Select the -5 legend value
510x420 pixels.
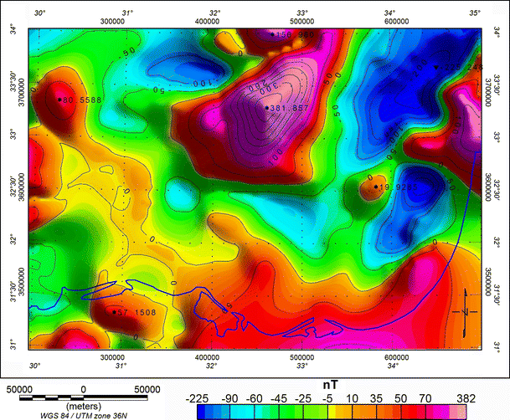[x=327, y=398]
